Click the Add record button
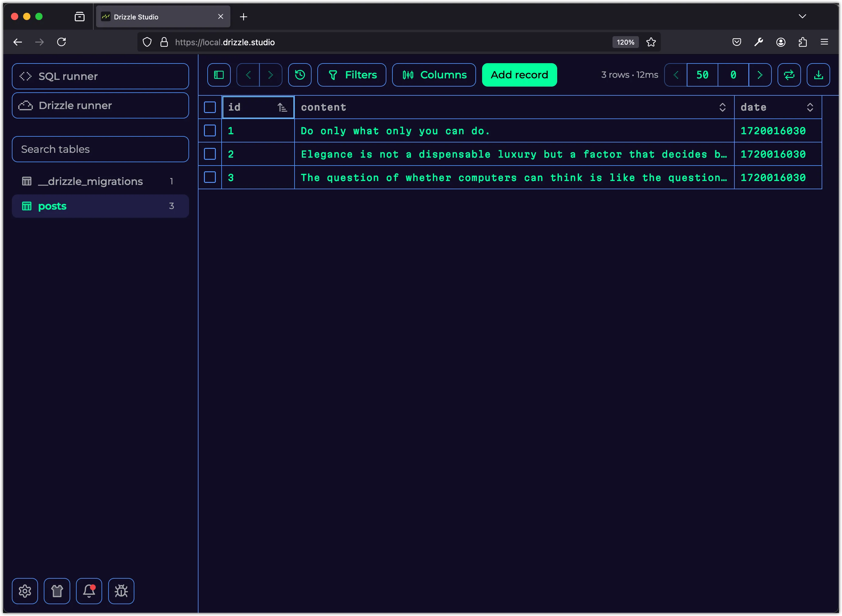Image resolution: width=842 pixels, height=616 pixels. click(520, 75)
